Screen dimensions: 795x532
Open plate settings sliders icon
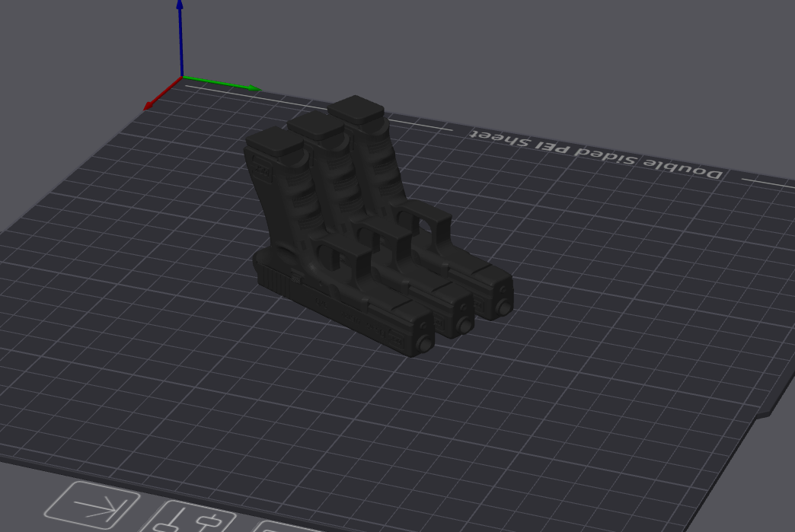(190, 518)
